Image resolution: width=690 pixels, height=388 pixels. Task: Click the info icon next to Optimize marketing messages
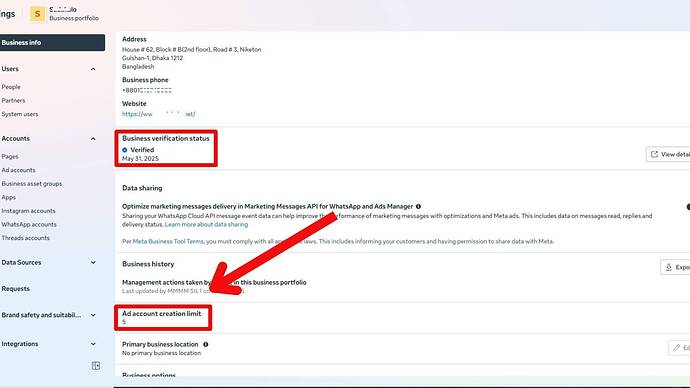coord(418,206)
